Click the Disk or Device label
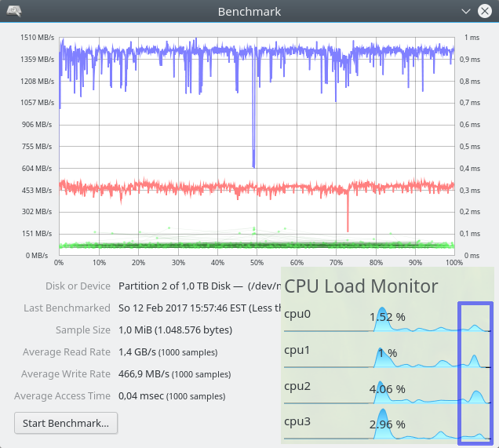The image size is (499, 448). coord(78,286)
